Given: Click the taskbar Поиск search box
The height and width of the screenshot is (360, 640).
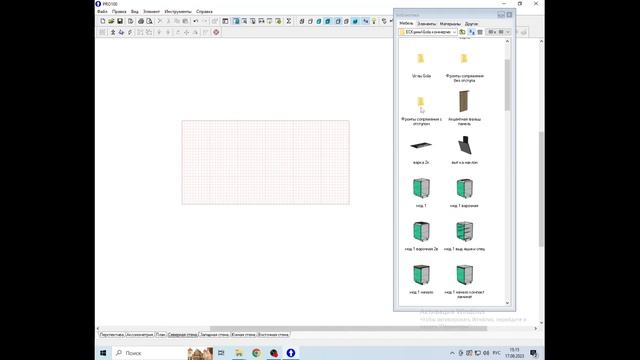Looking at the screenshot, I should pos(149,353).
